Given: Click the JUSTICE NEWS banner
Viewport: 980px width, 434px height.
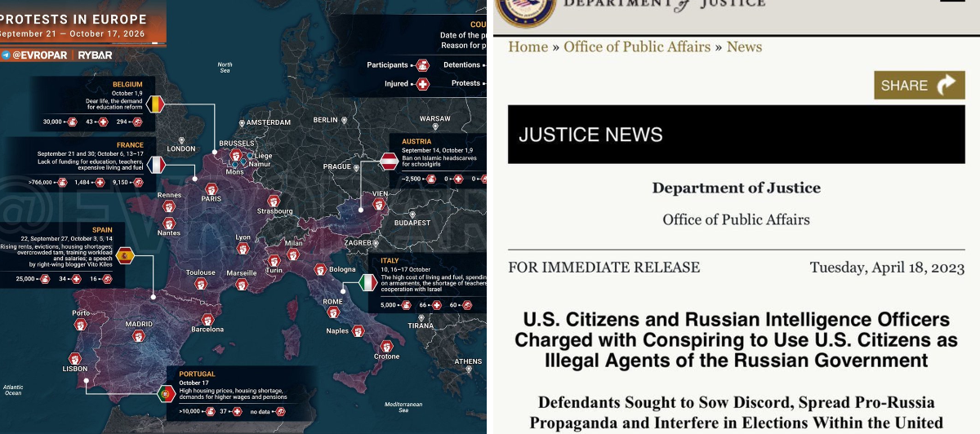Looking at the screenshot, I should [737, 135].
